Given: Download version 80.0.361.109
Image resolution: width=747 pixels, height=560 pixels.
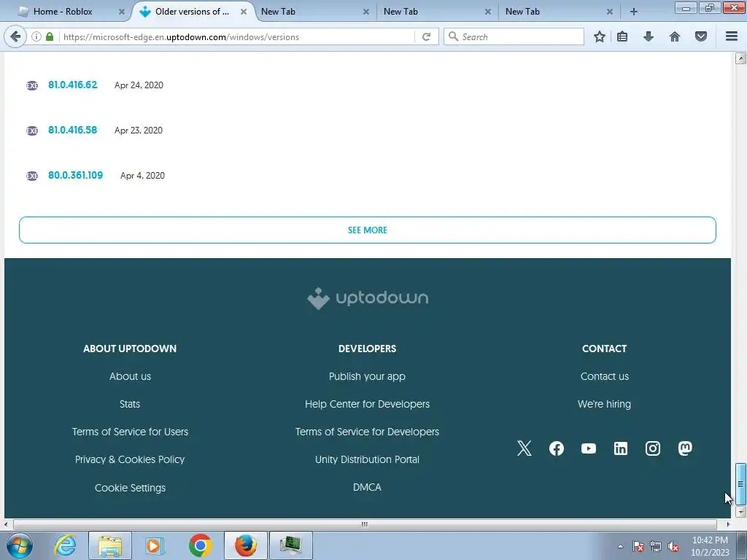Looking at the screenshot, I should click(75, 175).
